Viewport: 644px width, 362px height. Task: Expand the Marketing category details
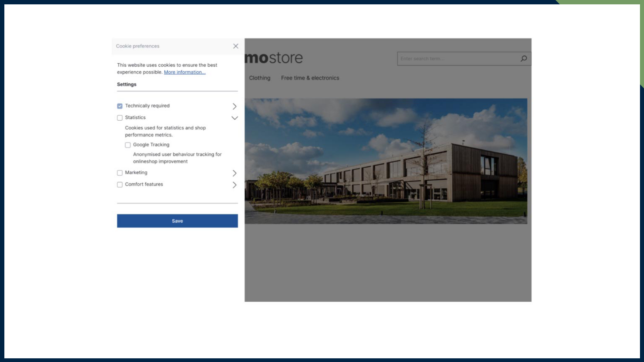point(234,173)
